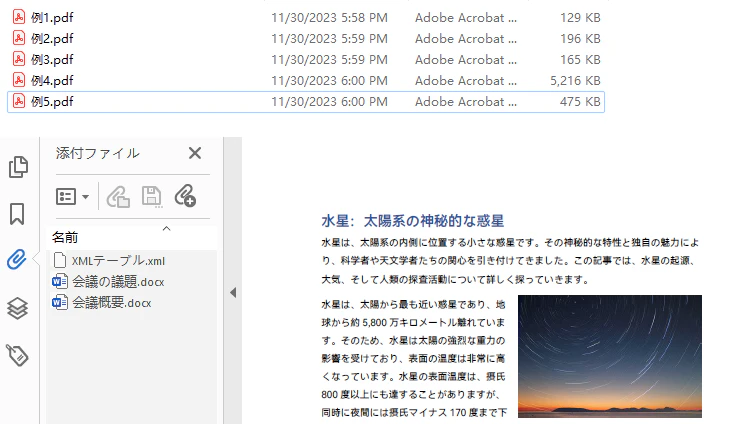Click the save attachment icon

151,197
